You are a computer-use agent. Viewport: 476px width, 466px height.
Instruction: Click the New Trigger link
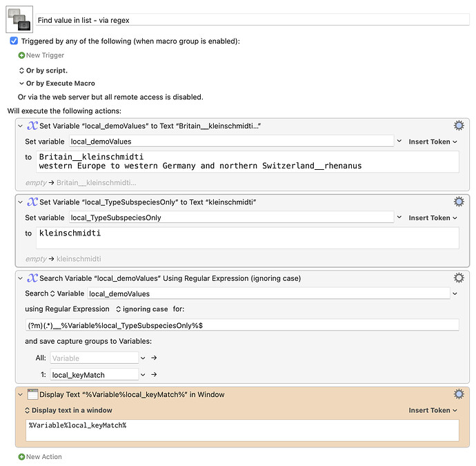45,55
